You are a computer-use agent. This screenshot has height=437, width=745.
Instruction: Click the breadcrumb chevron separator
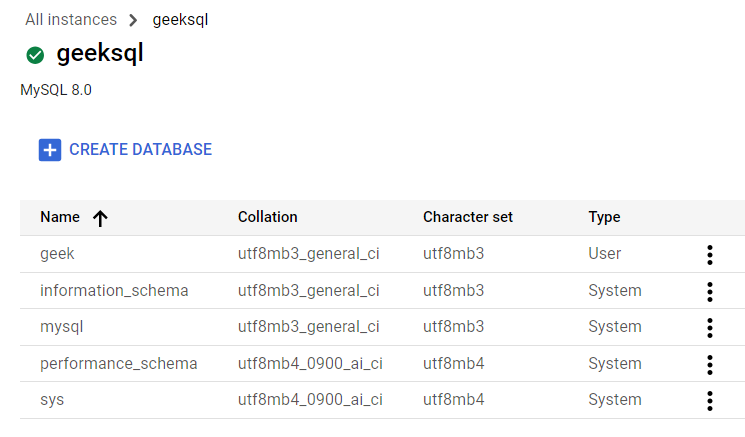pyautogui.click(x=134, y=19)
